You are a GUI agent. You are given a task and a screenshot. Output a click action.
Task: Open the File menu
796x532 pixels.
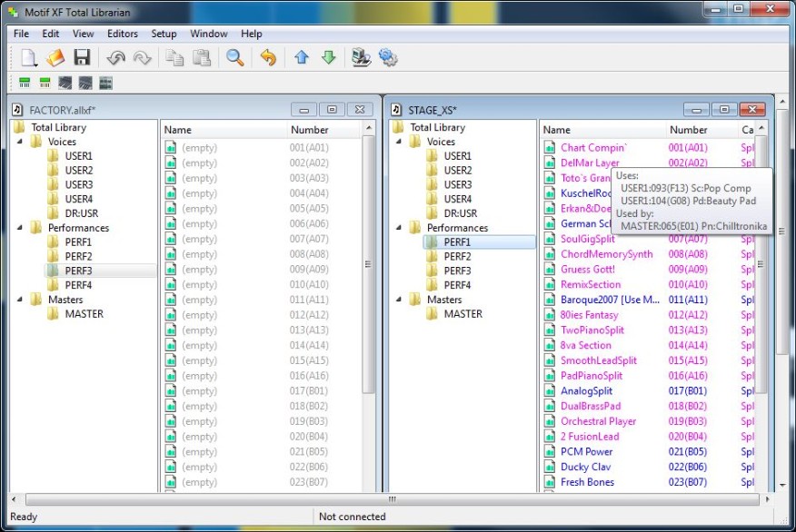(21, 34)
